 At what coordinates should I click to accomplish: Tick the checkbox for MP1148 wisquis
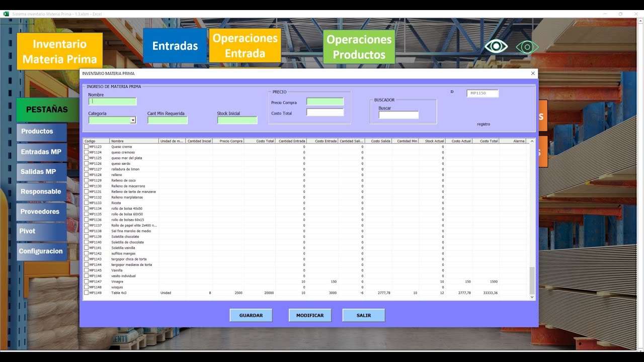[86, 287]
